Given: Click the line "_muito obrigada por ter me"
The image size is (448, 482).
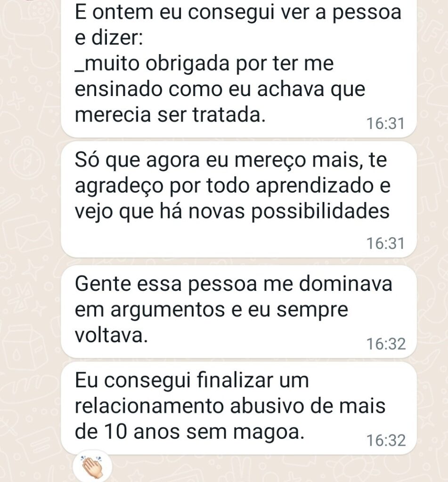Looking at the screenshot, I should (204, 64).
